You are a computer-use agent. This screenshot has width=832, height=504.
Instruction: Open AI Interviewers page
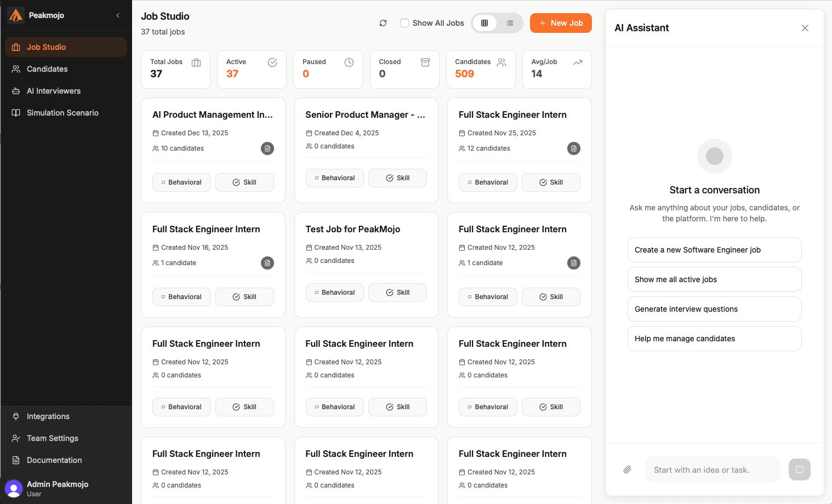(x=66, y=91)
